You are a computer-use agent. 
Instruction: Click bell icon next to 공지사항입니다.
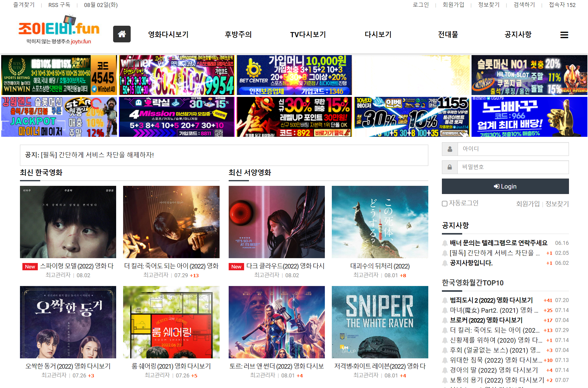445,263
